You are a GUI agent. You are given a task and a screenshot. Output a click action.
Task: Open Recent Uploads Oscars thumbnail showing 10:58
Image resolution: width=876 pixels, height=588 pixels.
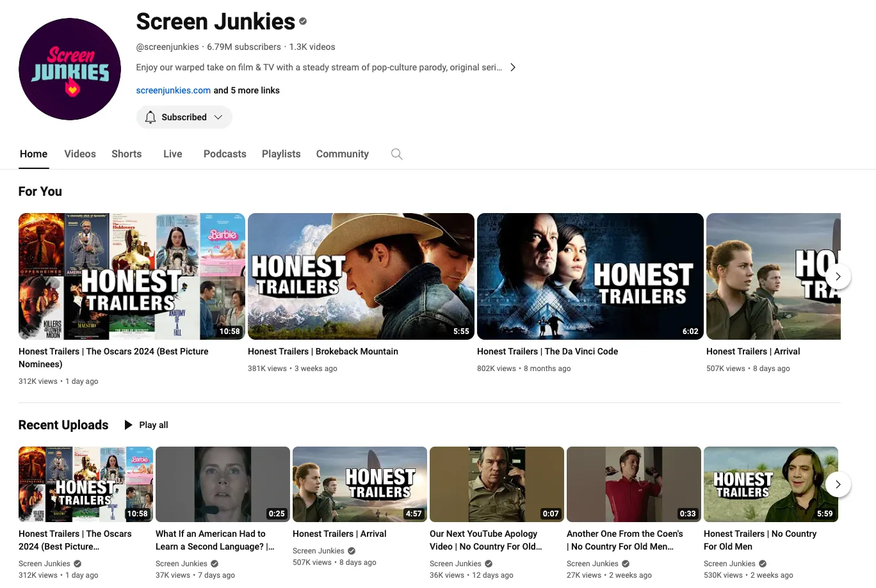[86, 484]
